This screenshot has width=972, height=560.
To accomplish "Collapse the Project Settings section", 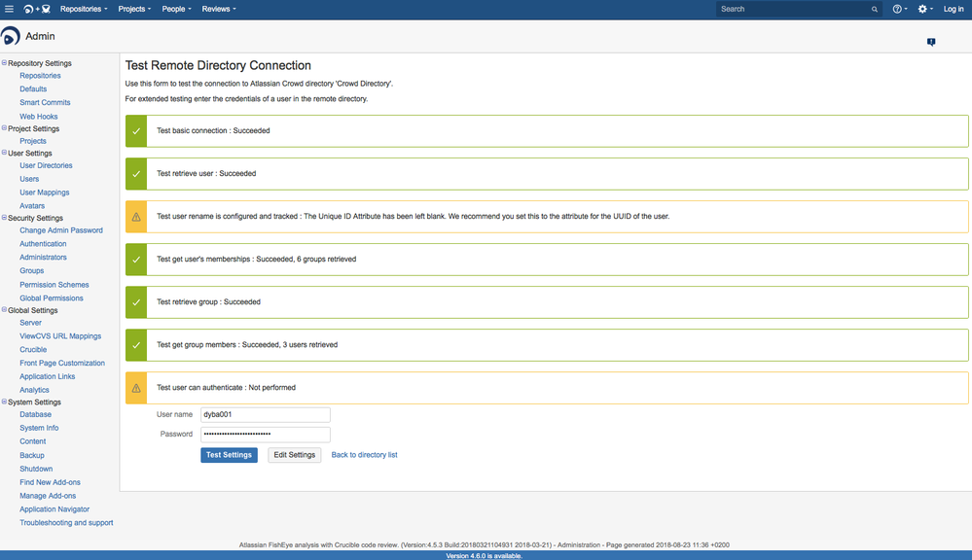I will pyautogui.click(x=4, y=128).
